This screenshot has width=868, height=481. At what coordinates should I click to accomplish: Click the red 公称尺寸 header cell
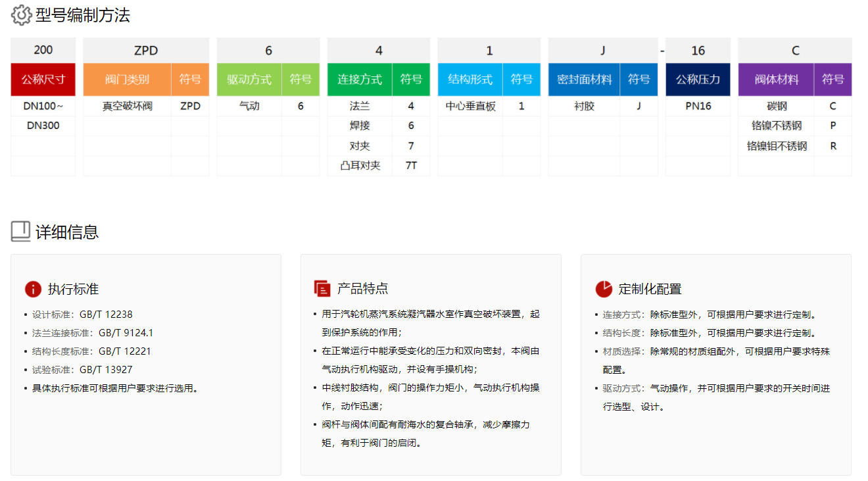click(x=43, y=80)
